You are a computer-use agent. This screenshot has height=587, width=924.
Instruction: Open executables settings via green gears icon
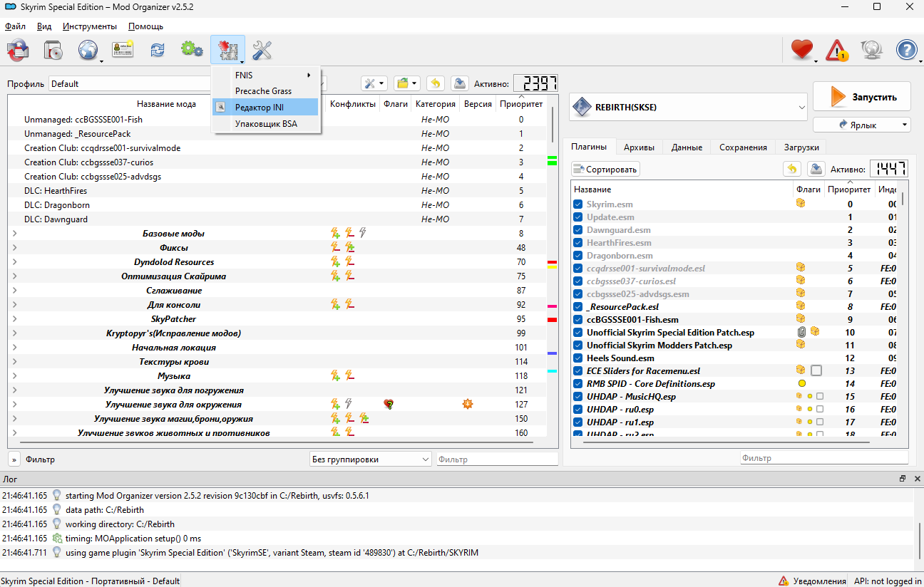tap(192, 50)
